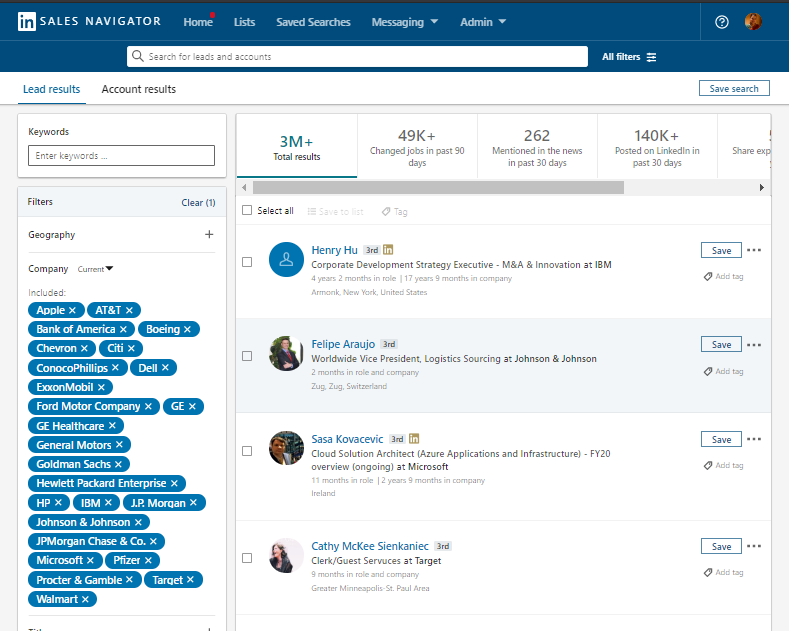Open Lists in navigation
Image resolution: width=789 pixels, height=631 pixels.
pyautogui.click(x=245, y=22)
